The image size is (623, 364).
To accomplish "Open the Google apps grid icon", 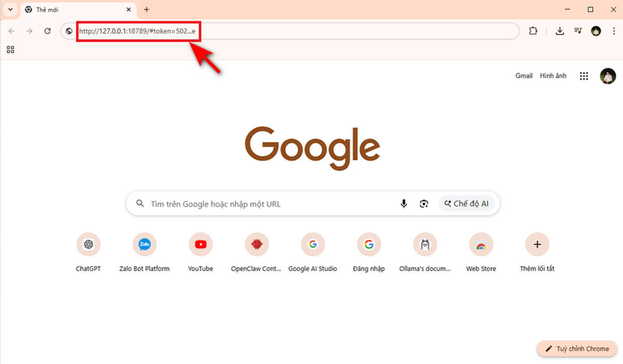I will pyautogui.click(x=584, y=76).
